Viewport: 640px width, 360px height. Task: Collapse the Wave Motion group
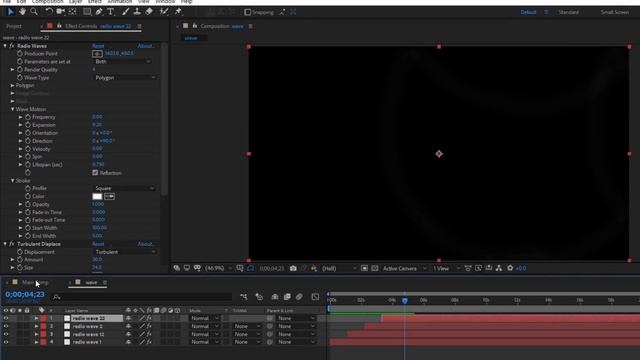[12, 109]
